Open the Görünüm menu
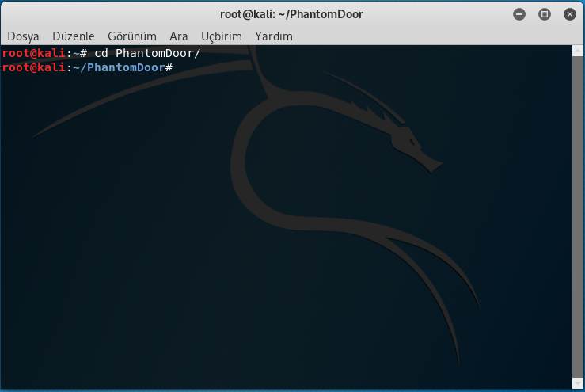 (132, 36)
